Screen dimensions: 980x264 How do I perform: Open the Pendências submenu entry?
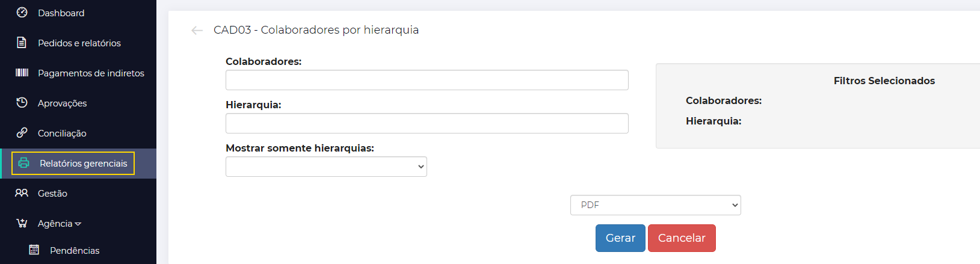[x=75, y=250]
